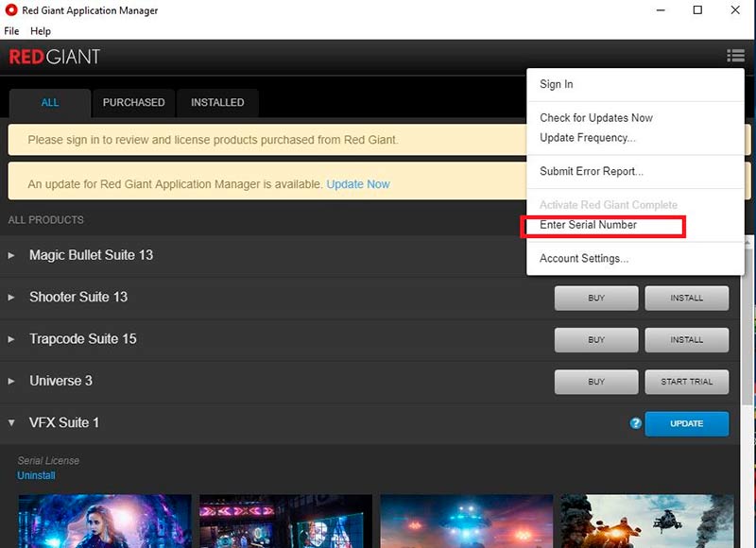Click the Trapcode Suite 15 title
Screen dimensions: 756x548
point(83,339)
